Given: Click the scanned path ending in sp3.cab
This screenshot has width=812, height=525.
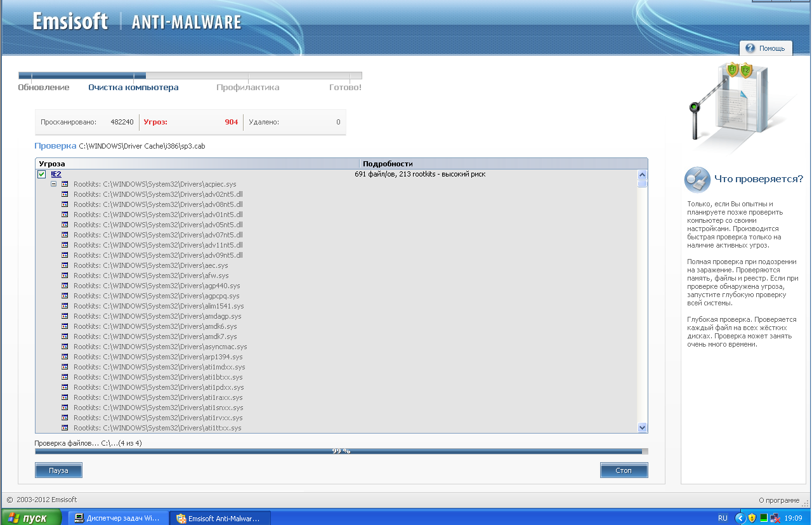Looking at the screenshot, I should tap(142, 146).
